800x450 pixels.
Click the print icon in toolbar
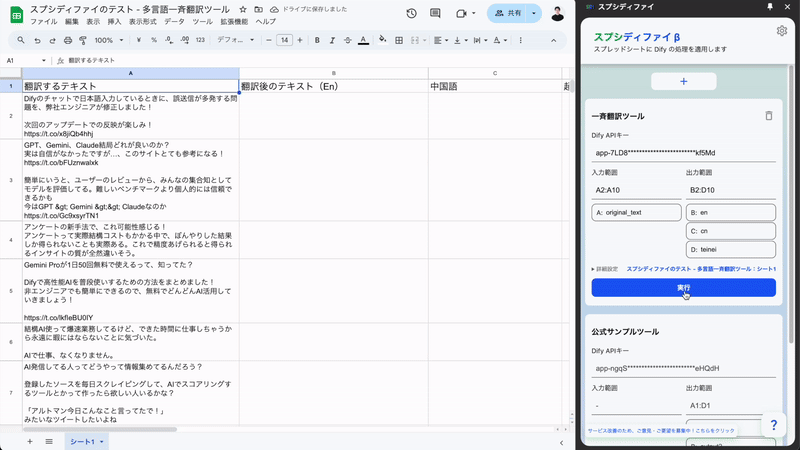(67, 40)
